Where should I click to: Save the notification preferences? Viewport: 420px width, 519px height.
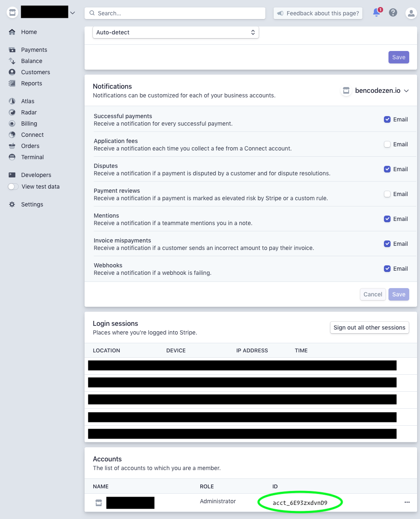tap(398, 294)
